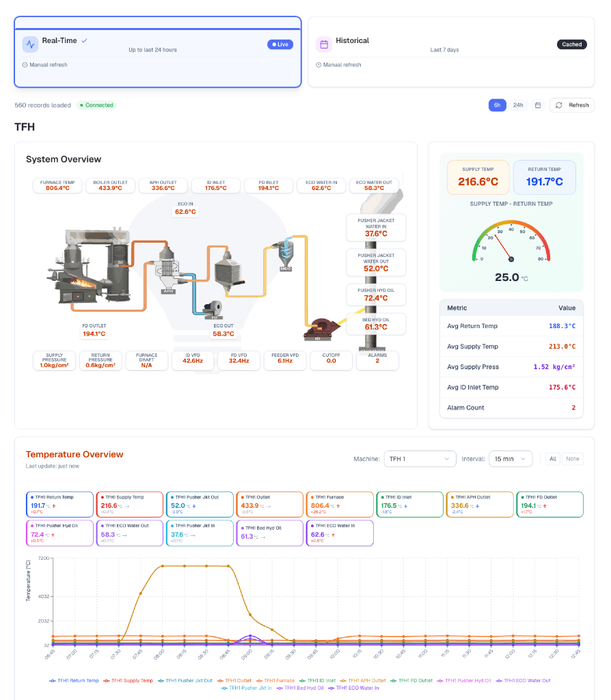Toggle TFH1 ECO Water In series card
The height and width of the screenshot is (700, 611).
pos(340,533)
